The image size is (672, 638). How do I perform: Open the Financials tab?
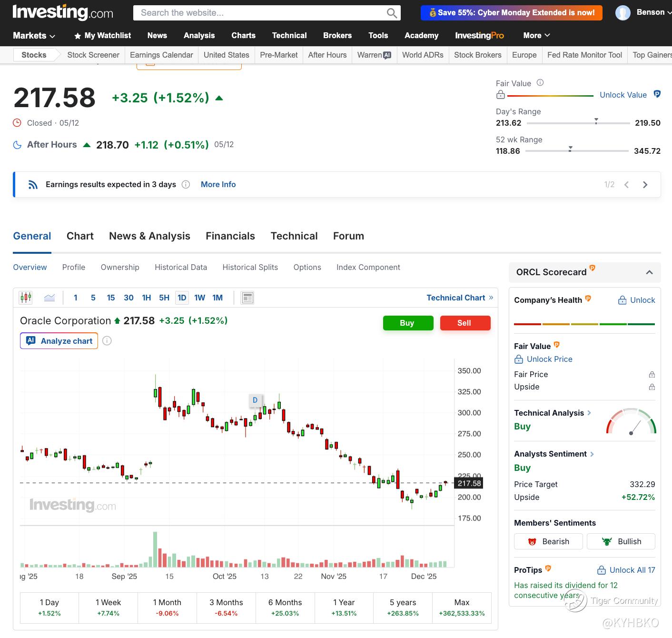(x=230, y=236)
